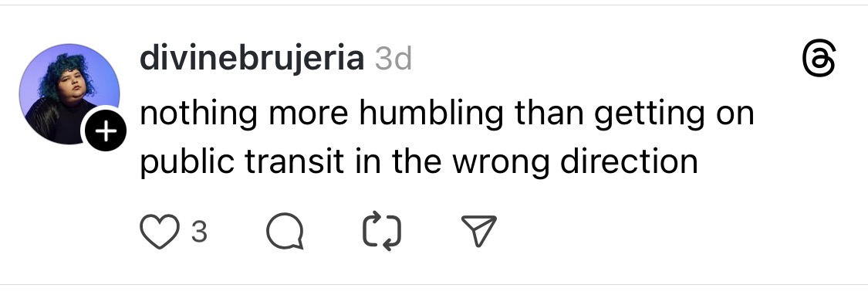
Task: View the like count of 3
Action: [199, 232]
